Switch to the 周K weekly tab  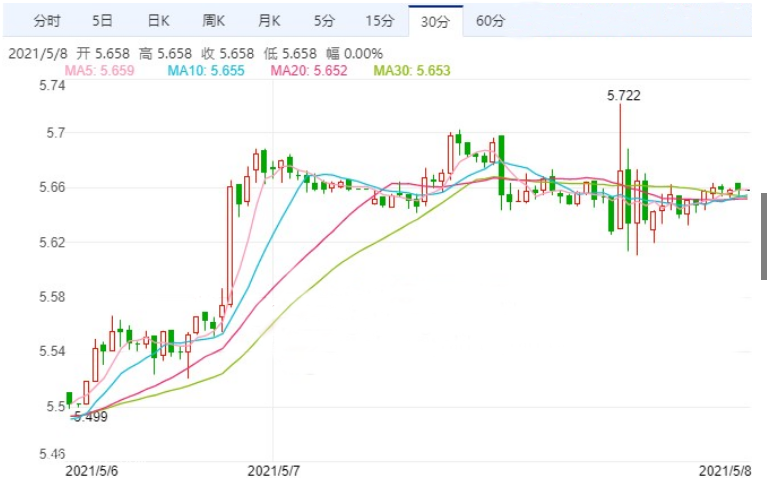click(x=213, y=20)
